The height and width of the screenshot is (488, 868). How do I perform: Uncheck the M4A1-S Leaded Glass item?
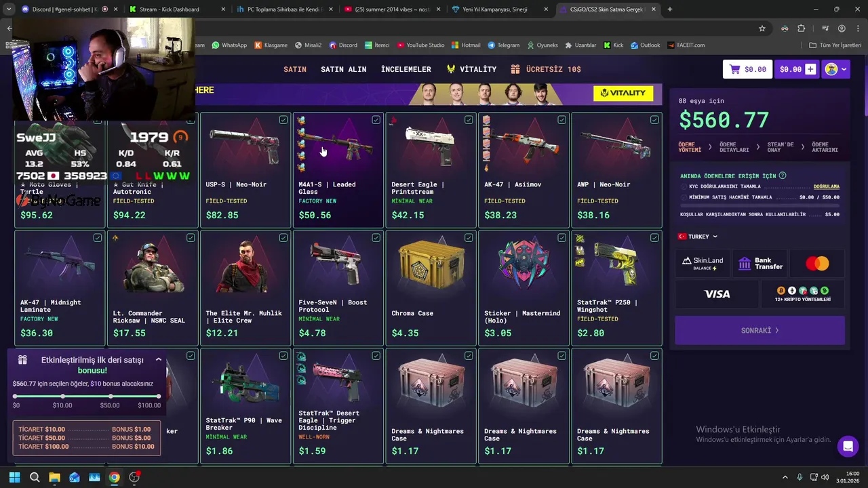(x=376, y=120)
